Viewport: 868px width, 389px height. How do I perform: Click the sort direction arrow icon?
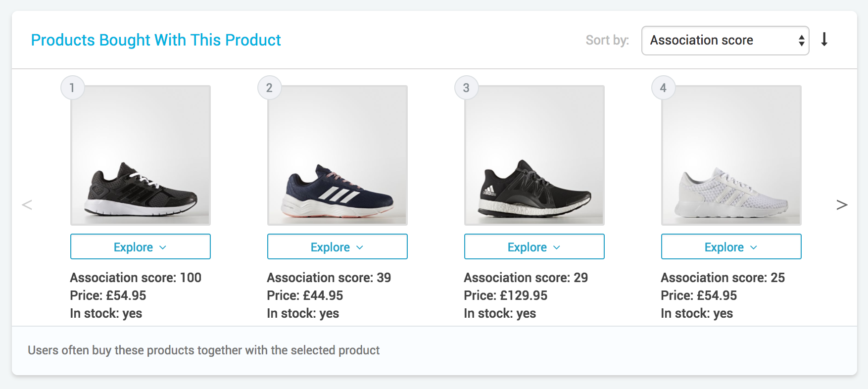tap(824, 40)
